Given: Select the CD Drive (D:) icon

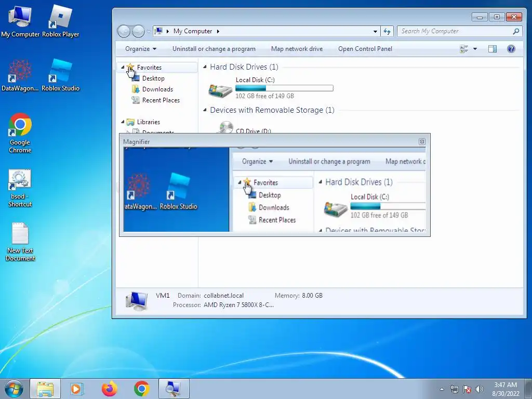Looking at the screenshot, I should [226, 128].
